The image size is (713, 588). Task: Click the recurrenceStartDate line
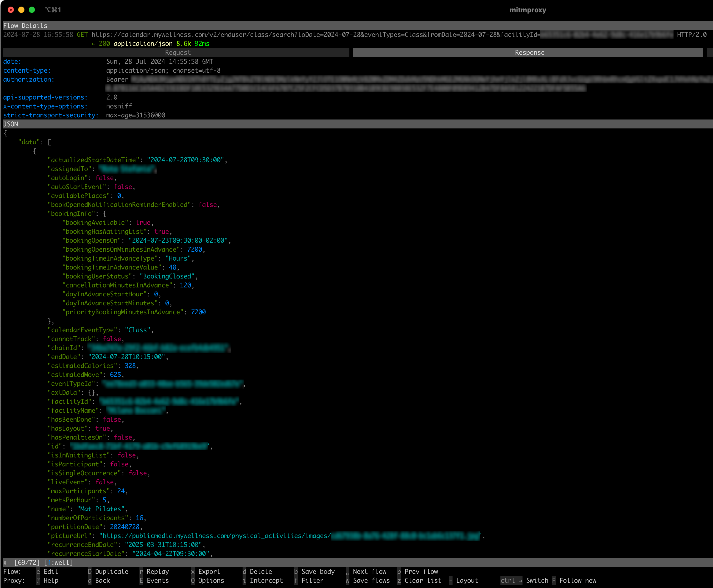point(130,554)
